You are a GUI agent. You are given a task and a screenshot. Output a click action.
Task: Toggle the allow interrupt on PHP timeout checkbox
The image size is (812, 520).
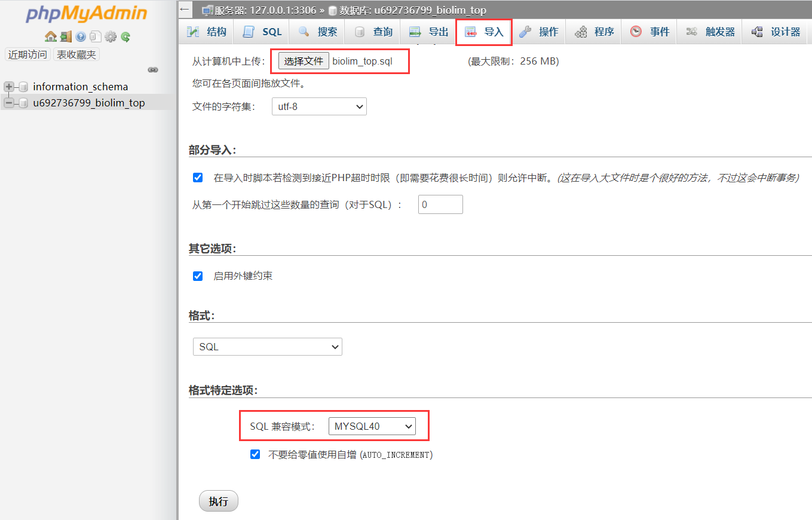[198, 178]
